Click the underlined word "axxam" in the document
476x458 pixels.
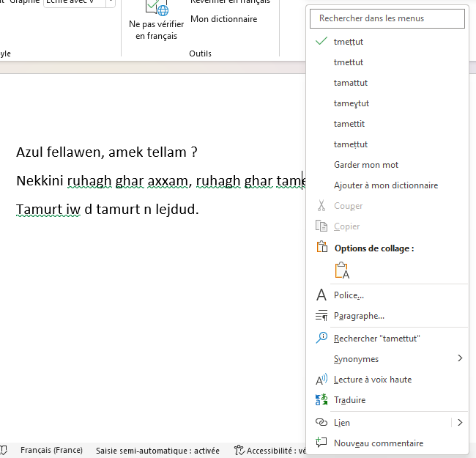pyautogui.click(x=168, y=181)
